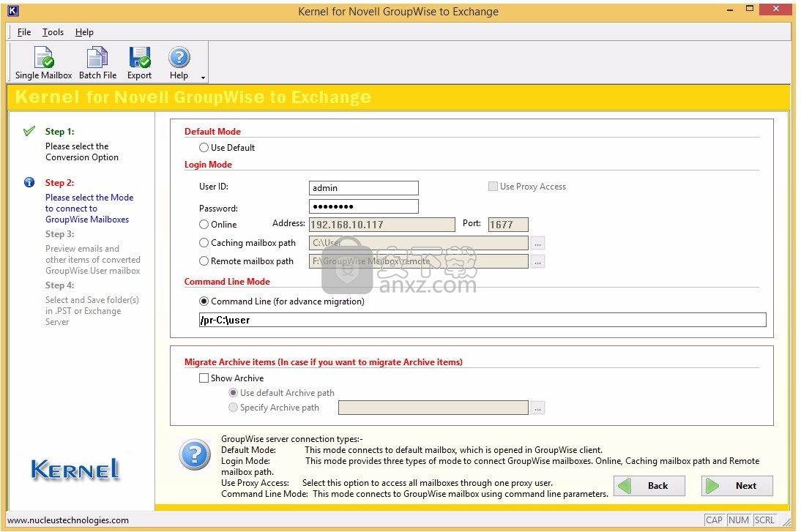Click the Kernel logo
Screen dimensions: 801x532
coord(75,468)
